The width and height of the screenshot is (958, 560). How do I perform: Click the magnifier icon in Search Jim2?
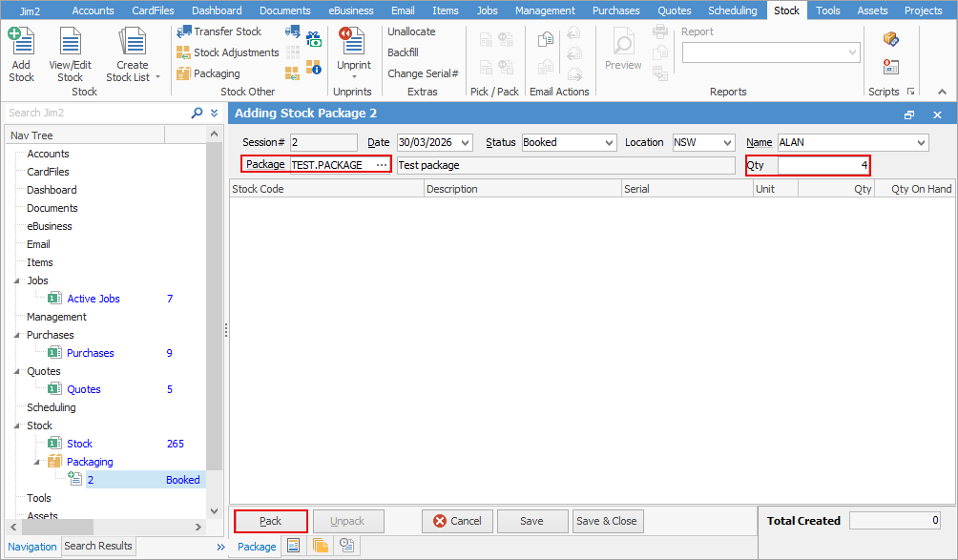[198, 113]
